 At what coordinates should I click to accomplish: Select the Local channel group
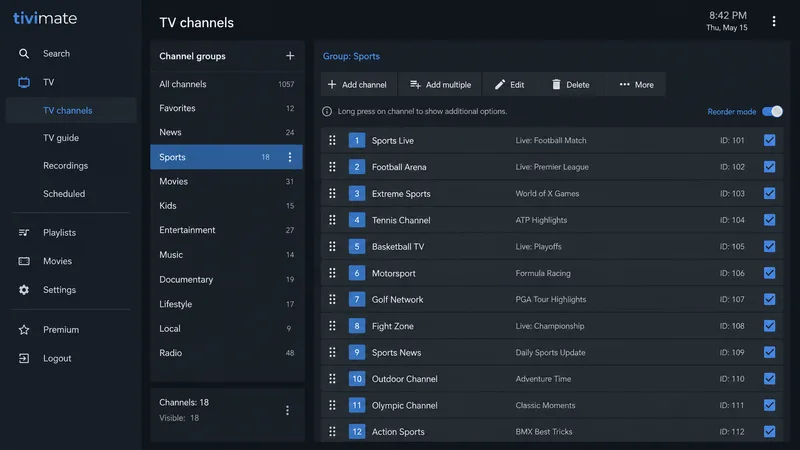pyautogui.click(x=227, y=329)
